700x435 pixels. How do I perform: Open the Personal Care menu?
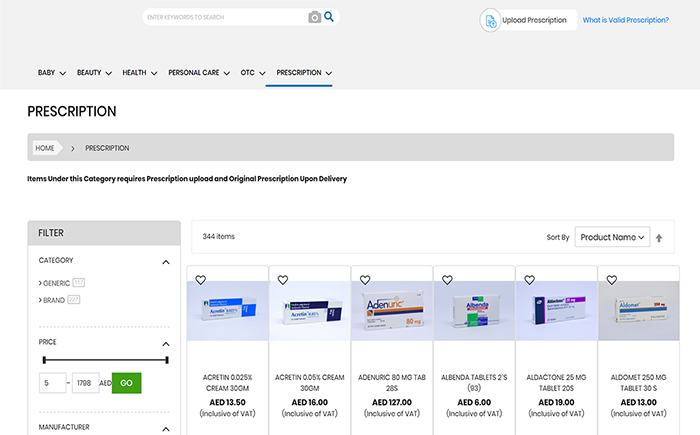[199, 73]
